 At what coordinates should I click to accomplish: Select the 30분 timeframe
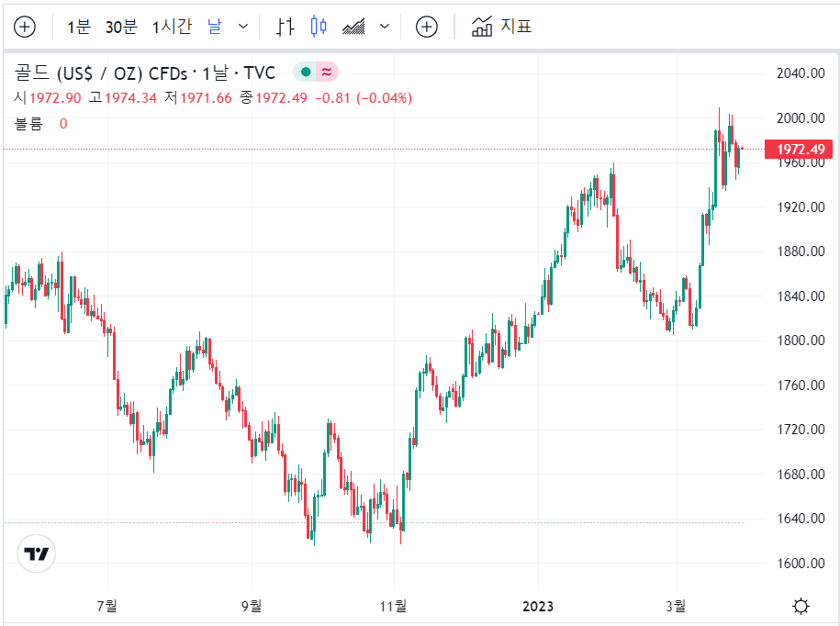pos(121,27)
